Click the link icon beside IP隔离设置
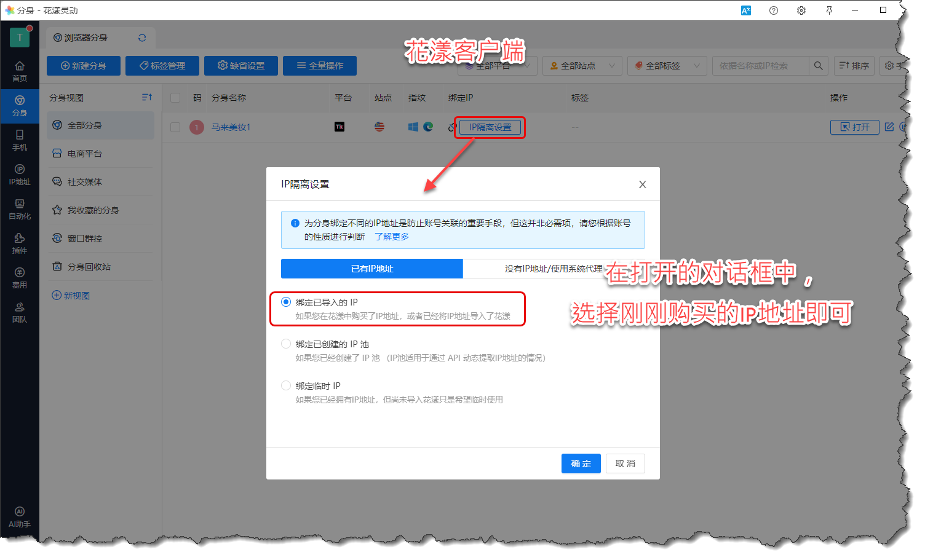 click(452, 127)
